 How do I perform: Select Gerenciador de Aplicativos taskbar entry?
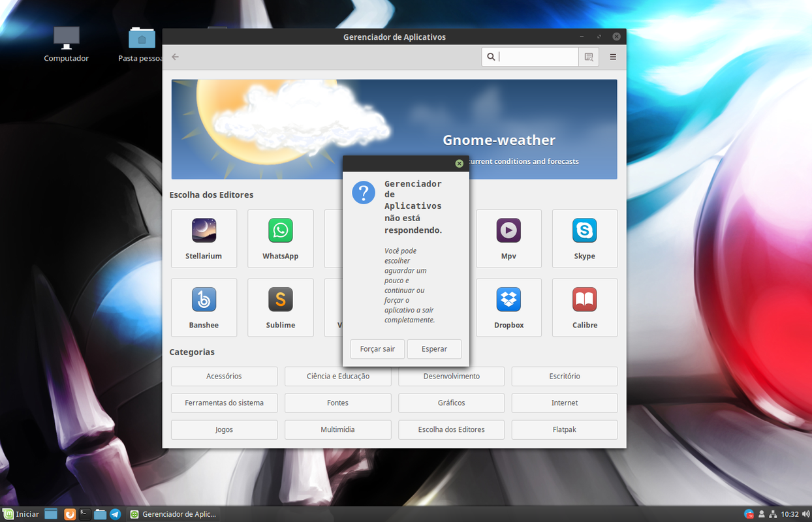(173, 514)
